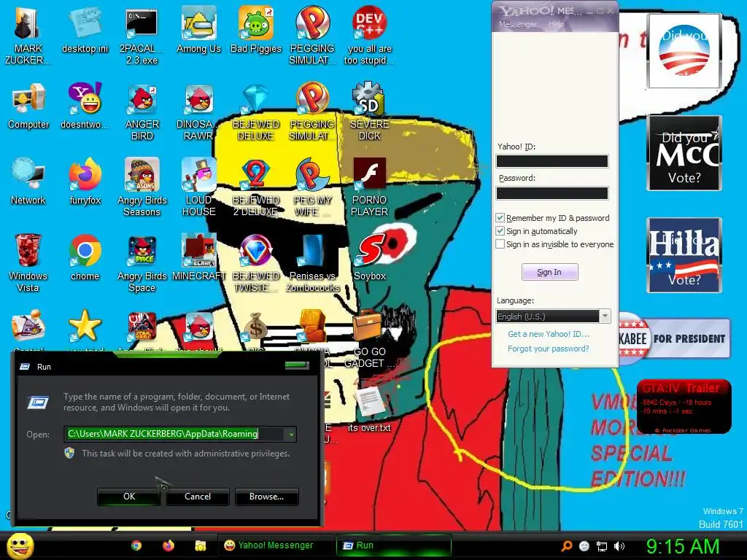
Task: Switch to Run taskbar button
Action: click(393, 545)
